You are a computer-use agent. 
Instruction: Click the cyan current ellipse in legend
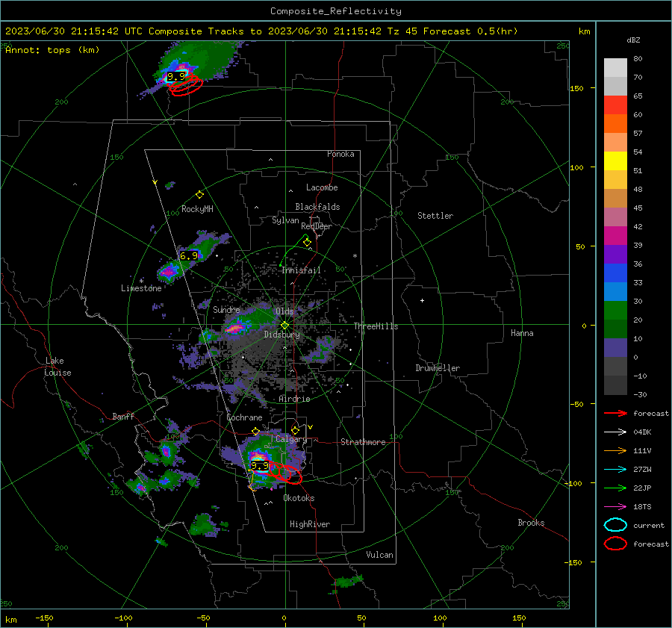pos(615,525)
